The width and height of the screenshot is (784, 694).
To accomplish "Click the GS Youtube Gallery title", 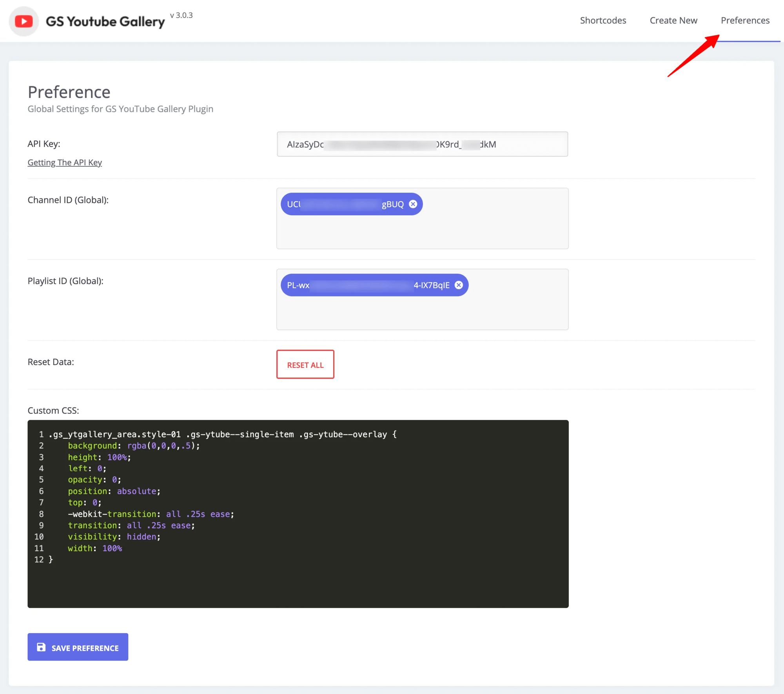I will click(105, 22).
